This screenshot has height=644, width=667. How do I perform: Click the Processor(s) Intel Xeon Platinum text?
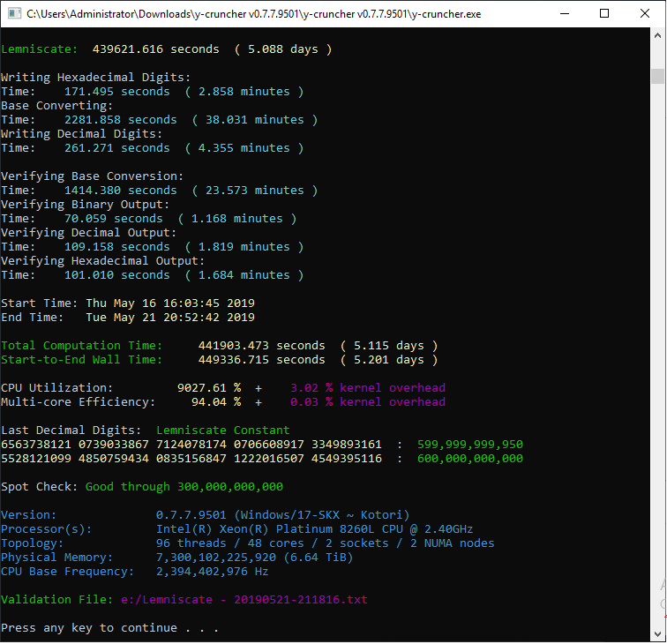[x=325, y=529]
